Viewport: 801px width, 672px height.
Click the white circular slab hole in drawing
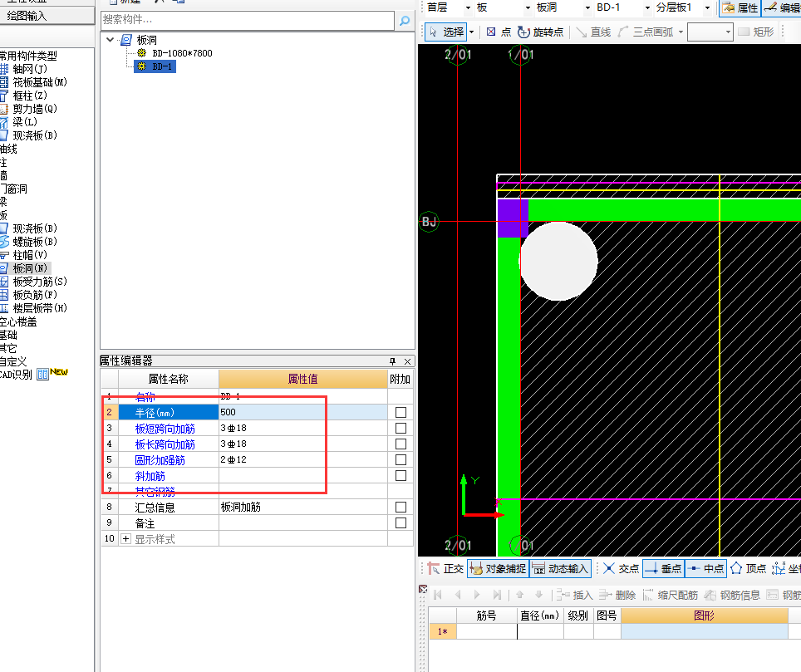tap(559, 261)
